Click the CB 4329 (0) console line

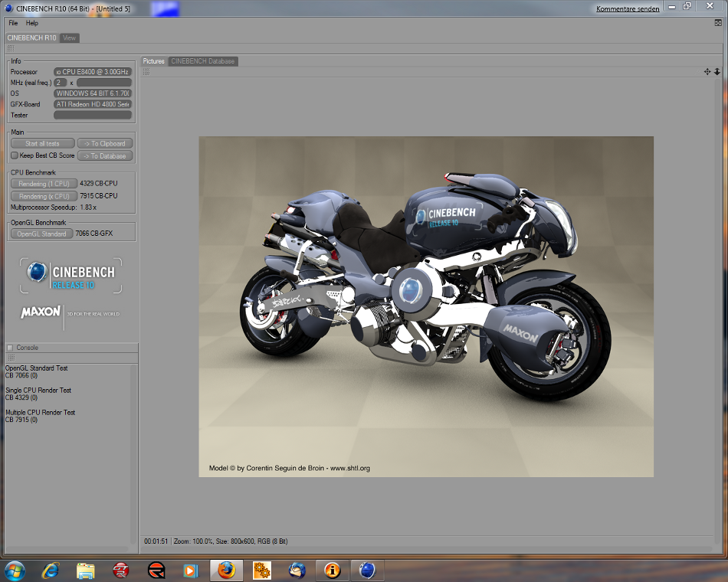click(21, 397)
